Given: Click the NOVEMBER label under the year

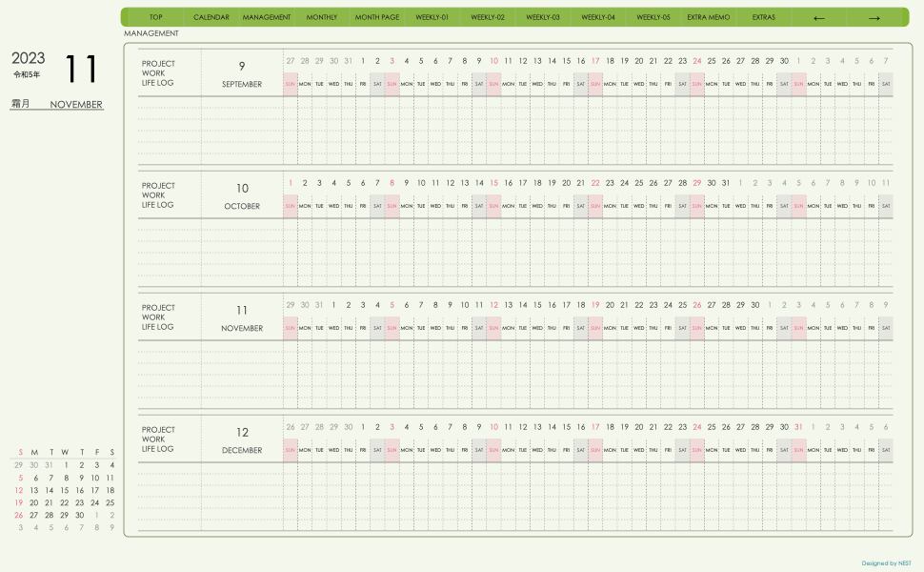Looking at the screenshot, I should [x=76, y=104].
